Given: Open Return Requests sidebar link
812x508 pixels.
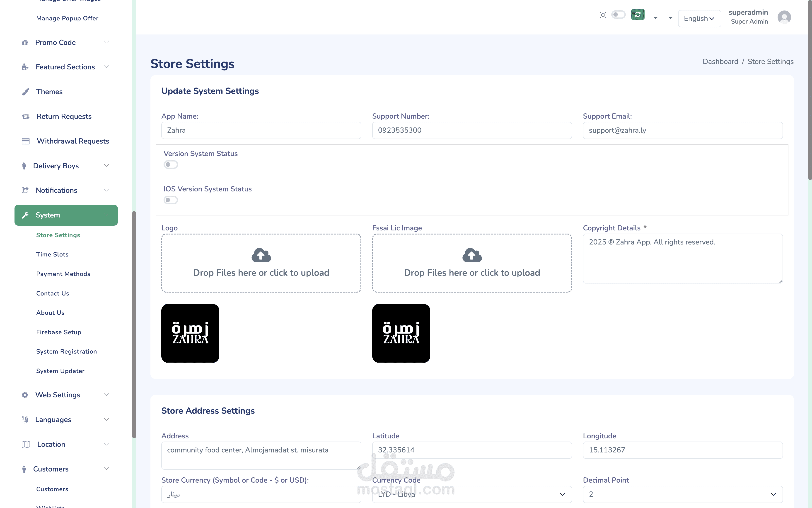Looking at the screenshot, I should coord(64,117).
